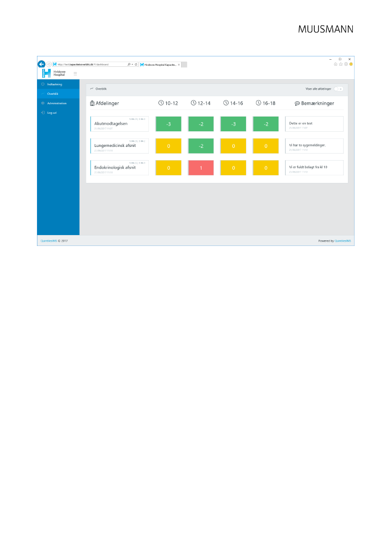The width and height of the screenshot is (392, 554).
Task: Click Endokrinologisk 16-18 yellow cell
Action: point(266,168)
